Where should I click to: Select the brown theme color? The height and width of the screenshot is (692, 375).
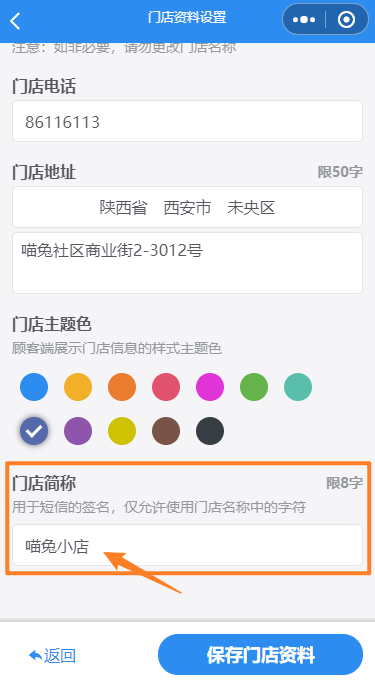pyautogui.click(x=166, y=431)
